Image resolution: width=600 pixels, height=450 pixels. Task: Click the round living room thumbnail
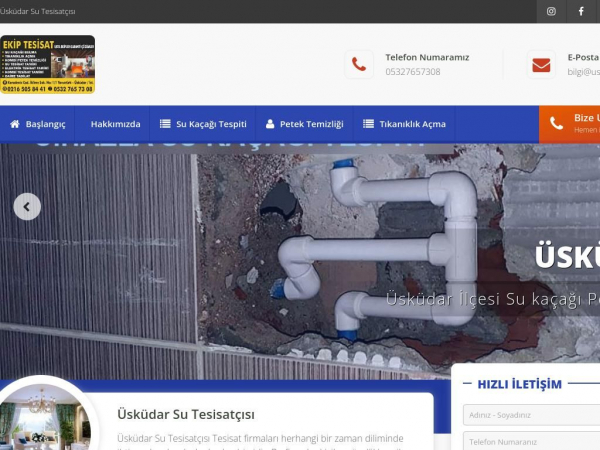point(46,415)
